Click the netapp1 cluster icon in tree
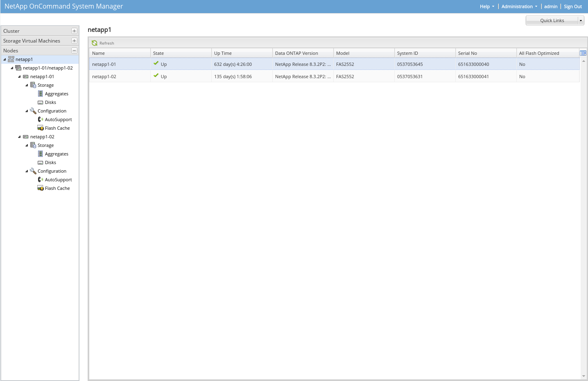 (x=11, y=59)
